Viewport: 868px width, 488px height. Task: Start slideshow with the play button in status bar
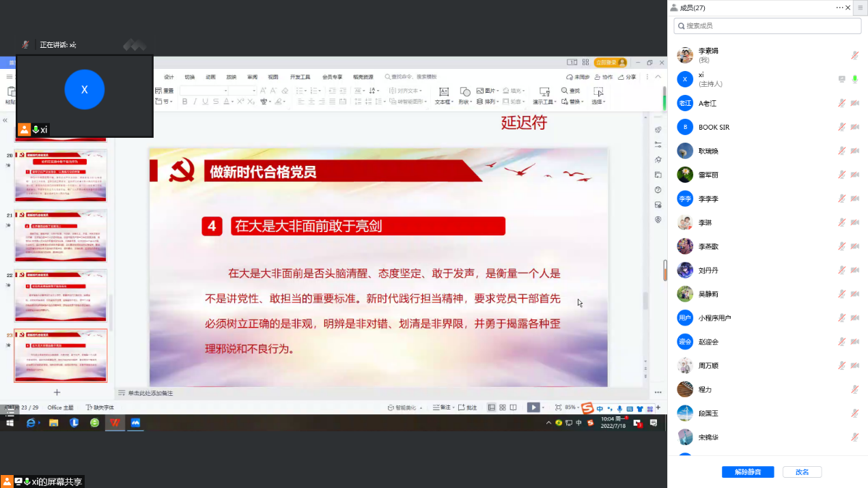click(533, 407)
